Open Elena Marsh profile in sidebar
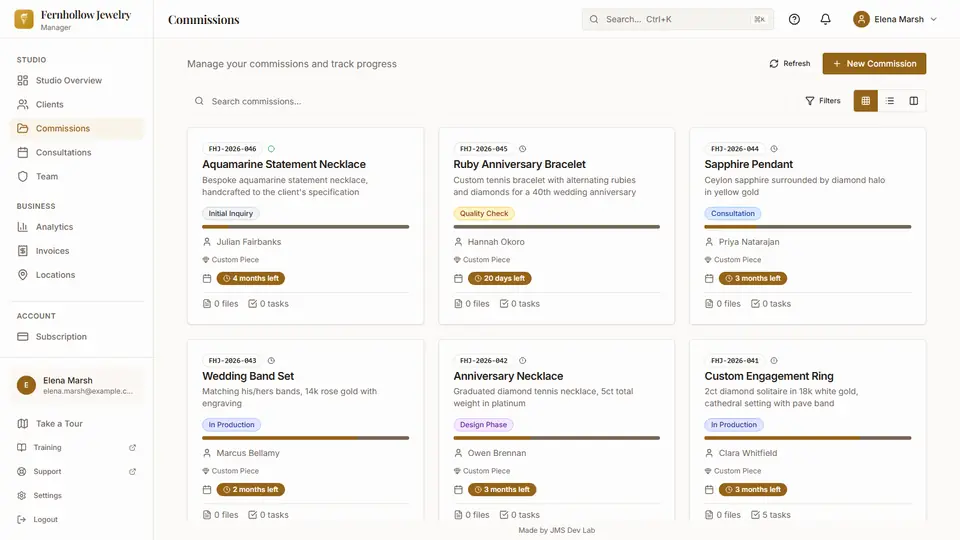The width and height of the screenshot is (960, 540). tap(77, 385)
